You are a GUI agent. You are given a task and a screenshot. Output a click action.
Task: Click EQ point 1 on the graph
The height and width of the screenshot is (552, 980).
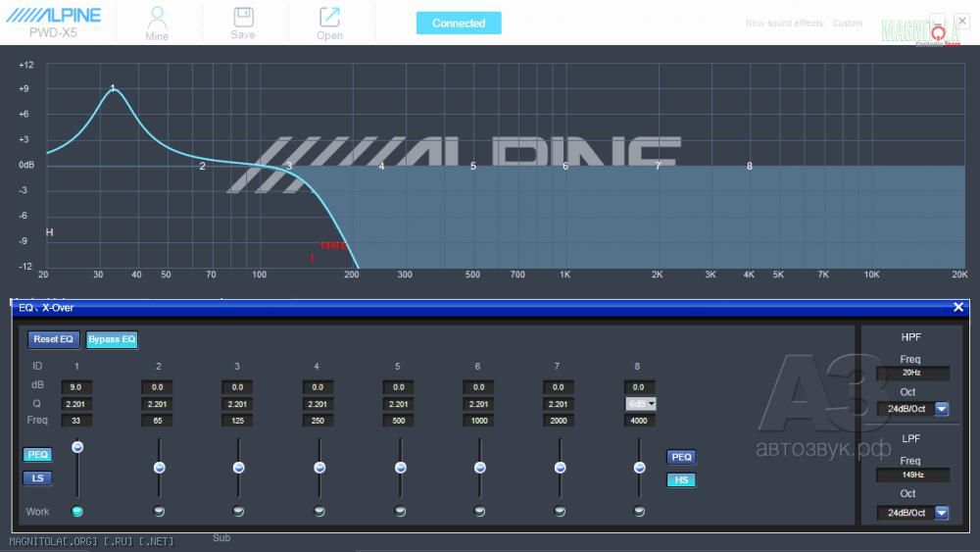coord(113,88)
